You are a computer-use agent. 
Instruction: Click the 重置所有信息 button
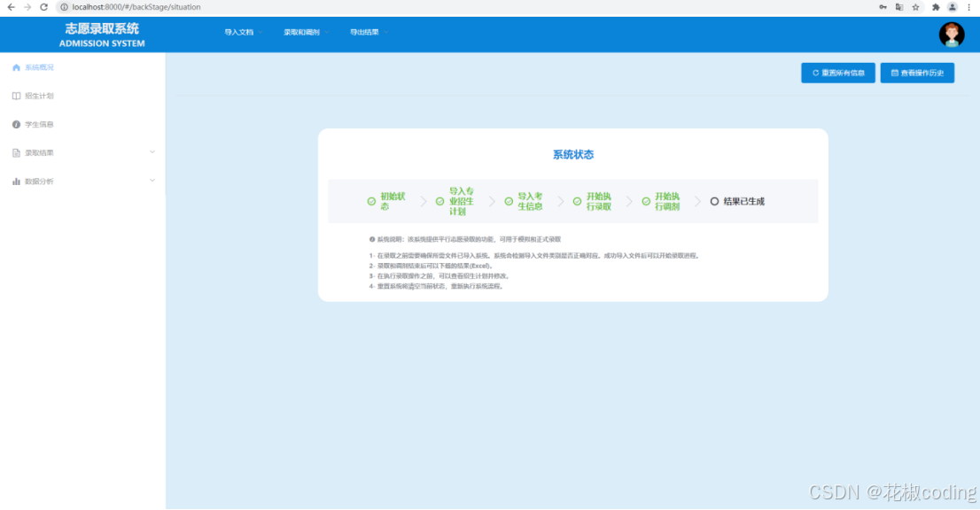pyautogui.click(x=838, y=73)
